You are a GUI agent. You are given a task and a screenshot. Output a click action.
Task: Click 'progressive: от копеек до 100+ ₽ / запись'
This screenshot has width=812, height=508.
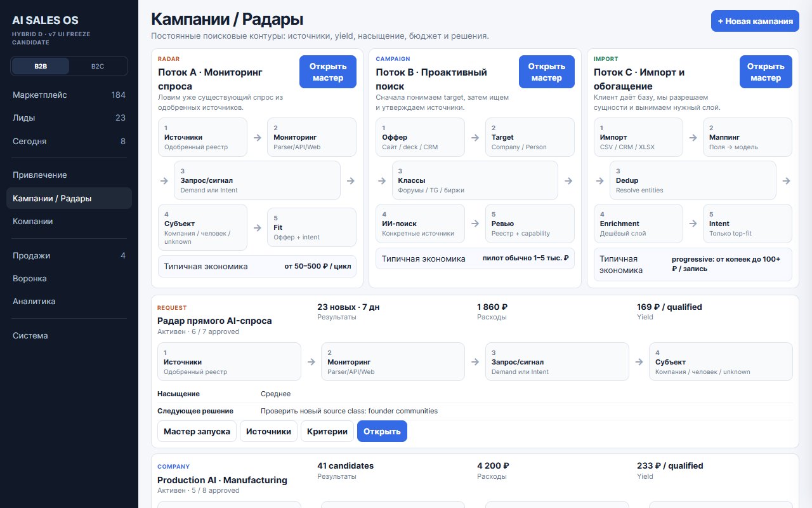click(x=726, y=264)
